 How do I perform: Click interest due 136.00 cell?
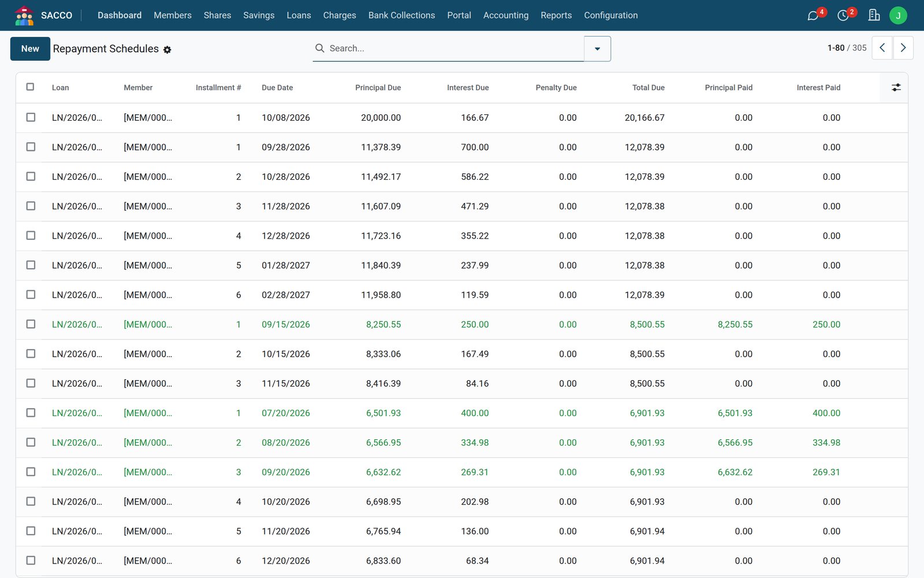(x=475, y=531)
